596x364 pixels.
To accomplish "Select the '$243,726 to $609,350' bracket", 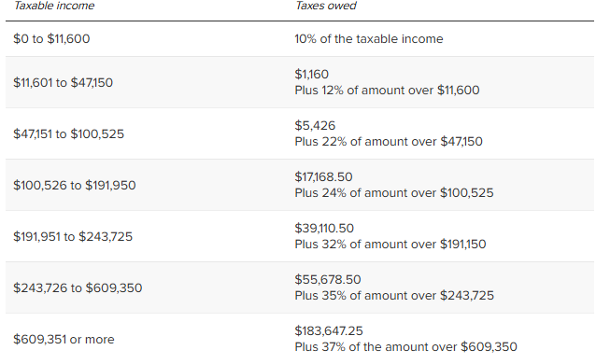I will pos(78,287).
